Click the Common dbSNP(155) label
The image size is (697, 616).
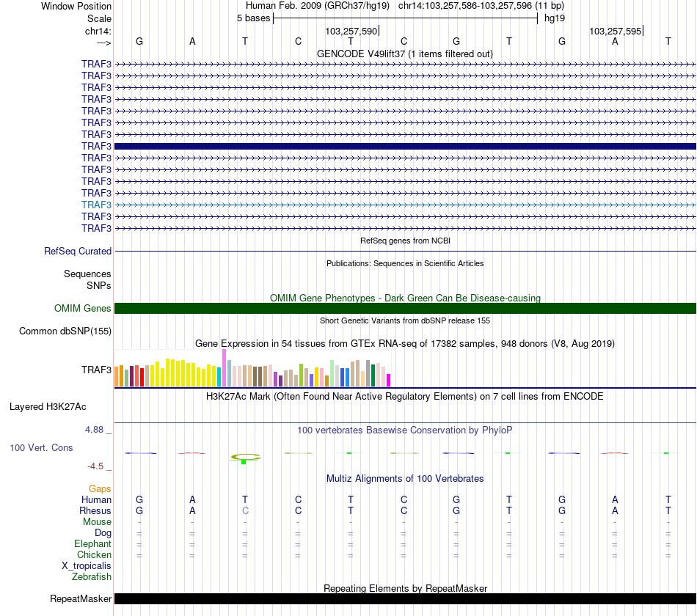(x=65, y=331)
